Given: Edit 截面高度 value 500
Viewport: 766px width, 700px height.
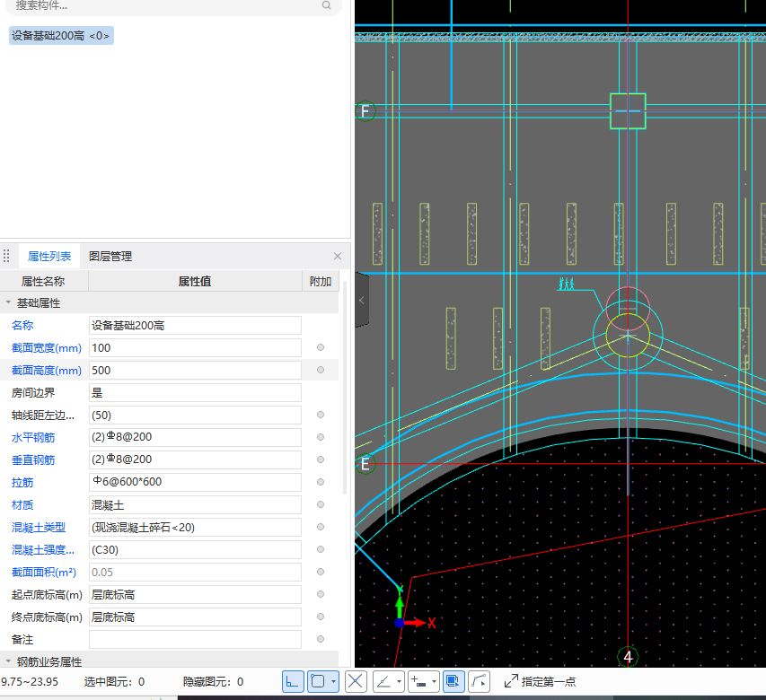Looking at the screenshot, I should pyautogui.click(x=195, y=371).
